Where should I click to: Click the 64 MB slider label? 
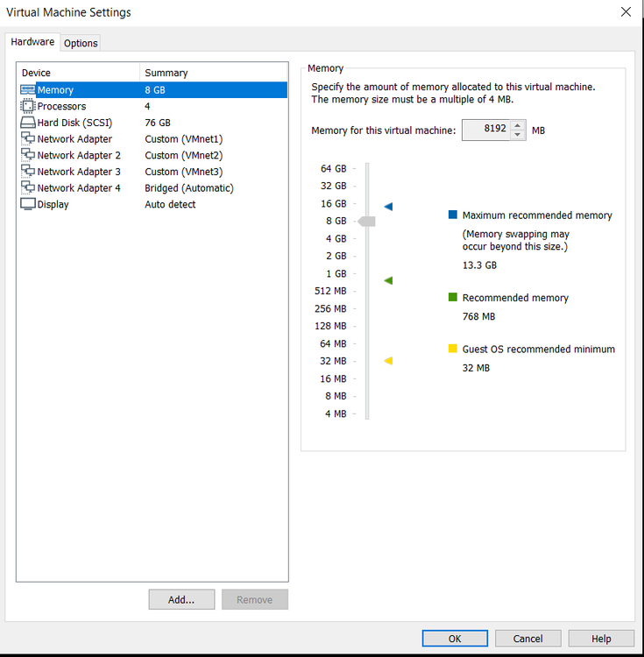(x=333, y=343)
